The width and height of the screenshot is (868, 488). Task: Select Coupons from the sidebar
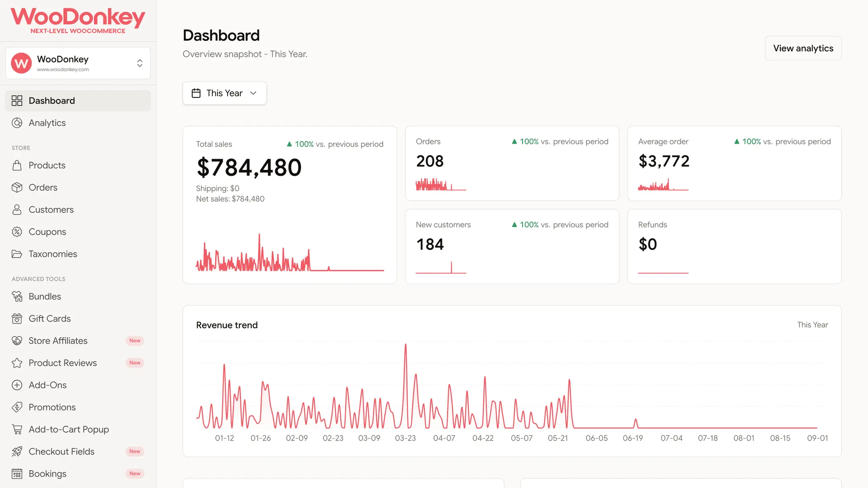pos(78,232)
